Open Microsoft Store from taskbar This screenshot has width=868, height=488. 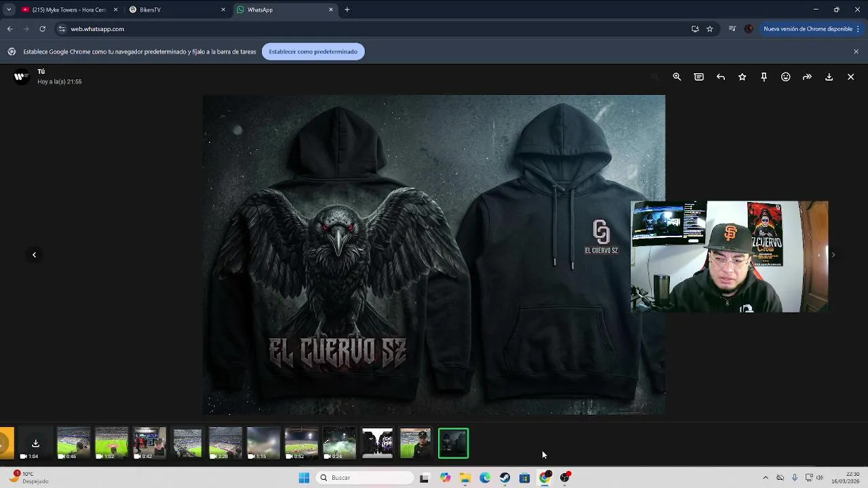[524, 478]
